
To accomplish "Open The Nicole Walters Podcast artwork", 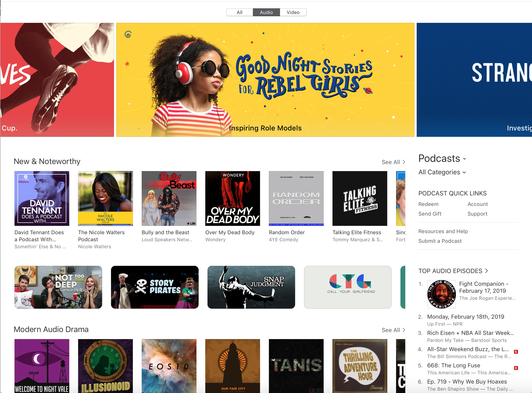I will (x=105, y=198).
